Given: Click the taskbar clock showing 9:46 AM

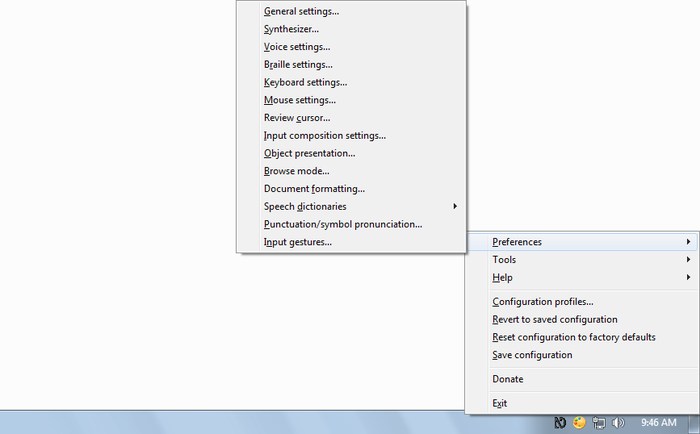Looking at the screenshot, I should (x=657, y=423).
